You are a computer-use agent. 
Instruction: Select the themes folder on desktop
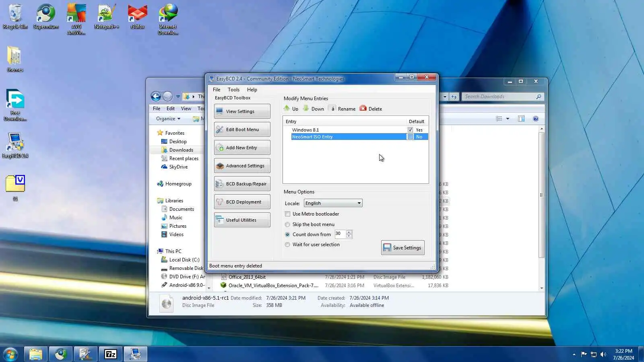[x=15, y=60]
